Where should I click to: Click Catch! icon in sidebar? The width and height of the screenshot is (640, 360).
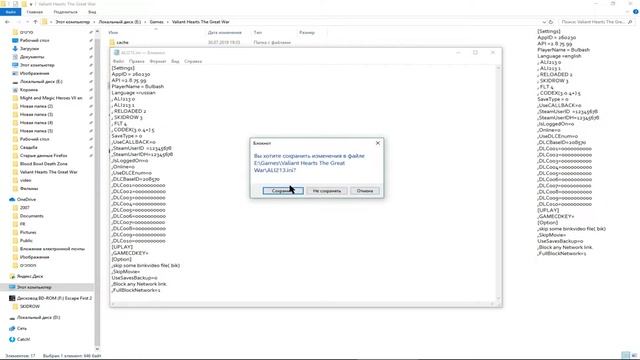[x=12, y=339]
